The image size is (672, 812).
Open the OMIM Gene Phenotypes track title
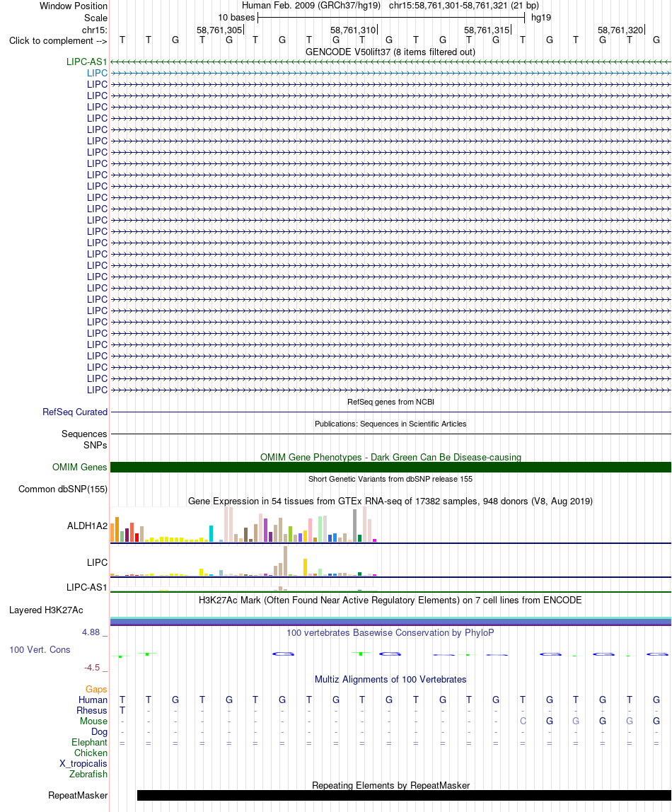(390, 457)
